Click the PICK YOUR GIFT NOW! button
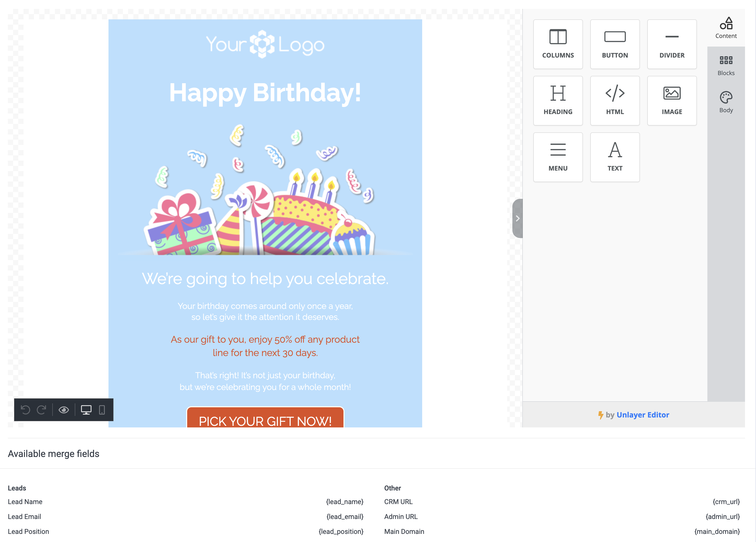Viewport: 756px width, 542px height. coord(265,420)
